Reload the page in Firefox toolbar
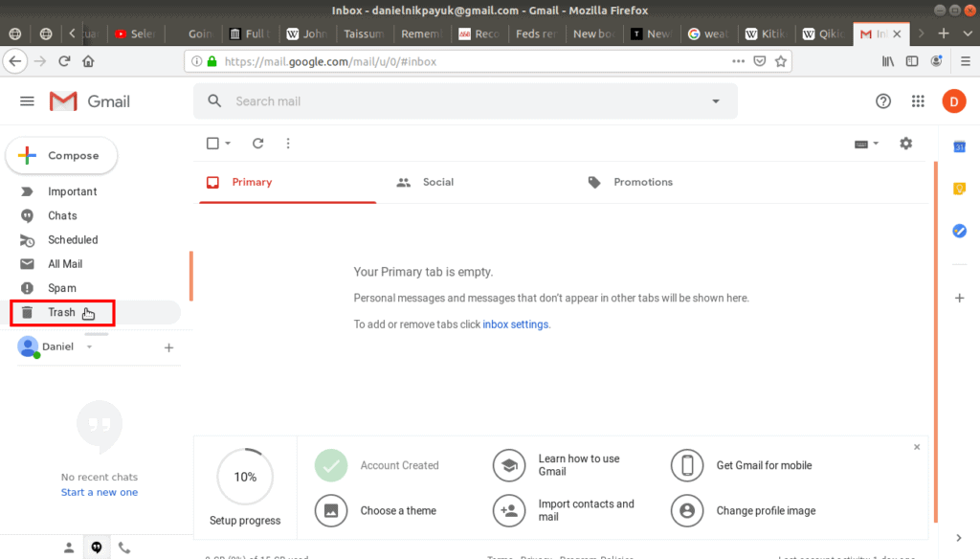The image size is (980, 559). [64, 61]
